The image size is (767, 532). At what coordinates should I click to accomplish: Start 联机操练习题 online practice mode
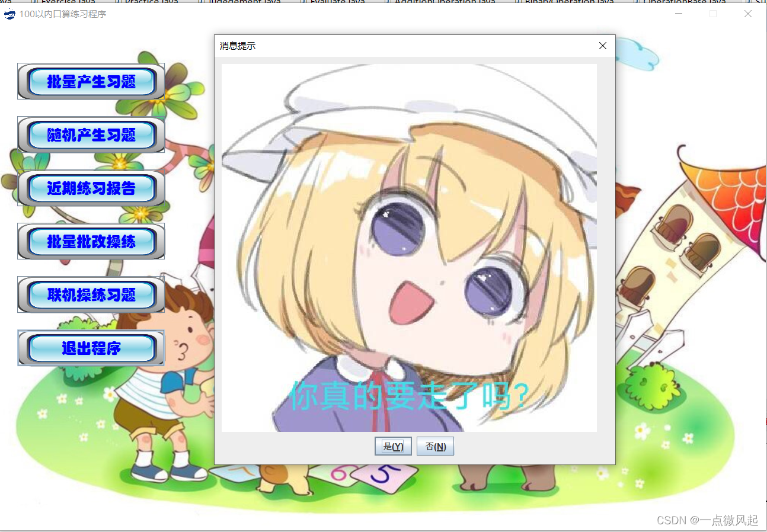pos(91,294)
